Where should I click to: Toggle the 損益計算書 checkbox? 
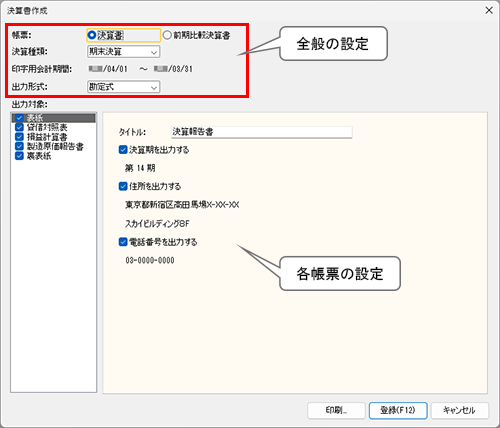(19, 137)
